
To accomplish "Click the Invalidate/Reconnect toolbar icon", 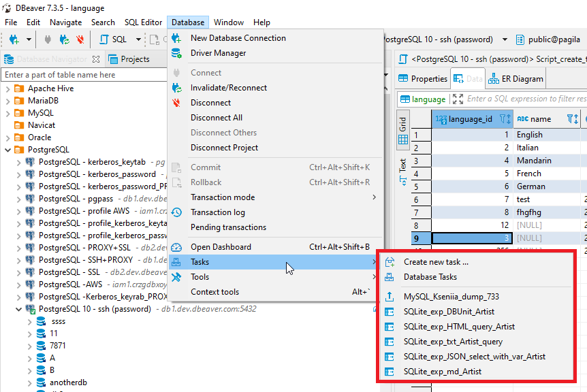I will point(65,39).
